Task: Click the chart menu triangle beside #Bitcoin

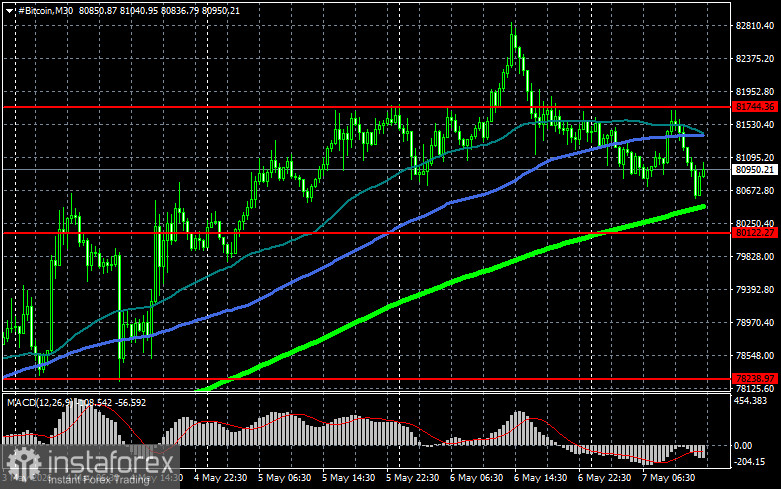Action: pyautogui.click(x=9, y=10)
